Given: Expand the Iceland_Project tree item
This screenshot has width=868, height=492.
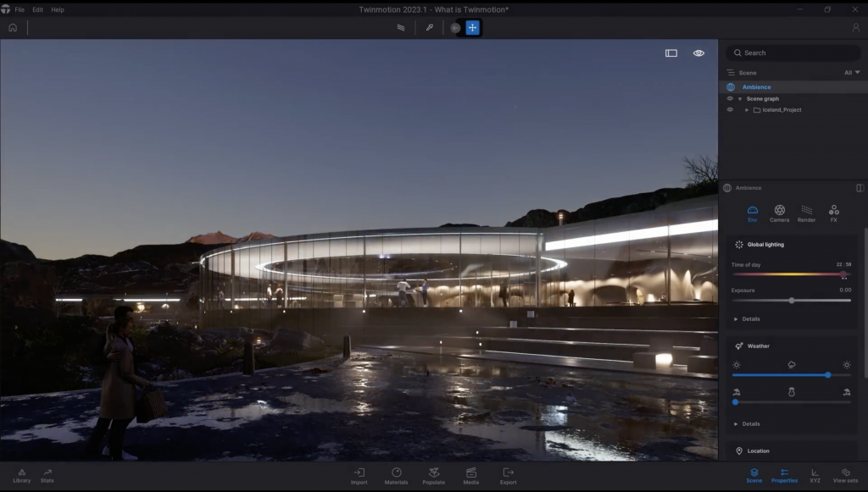Looking at the screenshot, I should [x=747, y=110].
